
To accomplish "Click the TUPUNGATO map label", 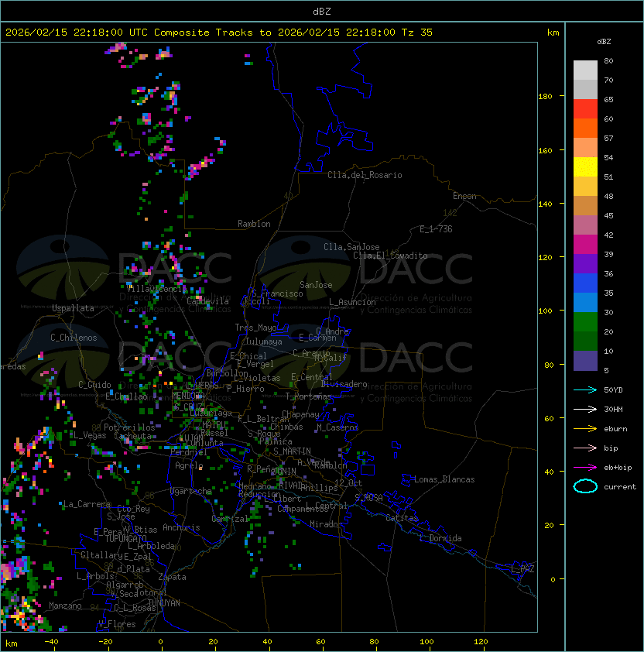I will point(125,539).
